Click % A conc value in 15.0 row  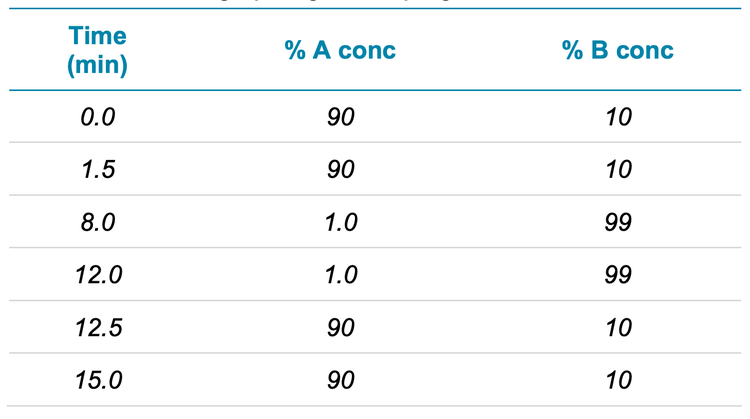point(340,379)
